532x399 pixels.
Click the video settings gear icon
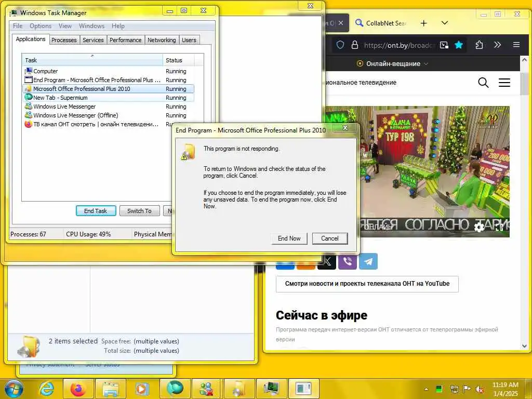pos(479,228)
